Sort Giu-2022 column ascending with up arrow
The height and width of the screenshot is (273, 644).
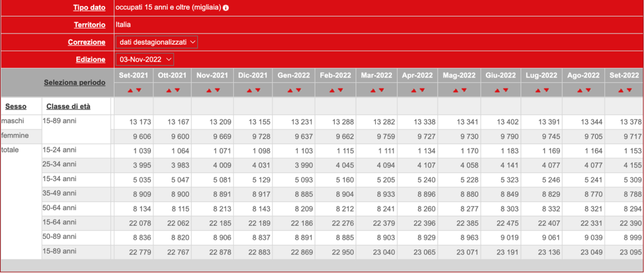pos(497,91)
